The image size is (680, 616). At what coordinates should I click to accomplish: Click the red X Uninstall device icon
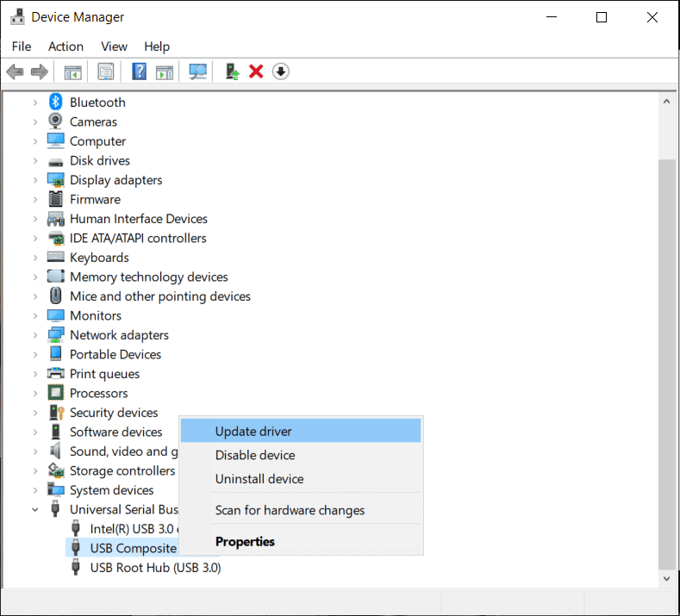256,72
